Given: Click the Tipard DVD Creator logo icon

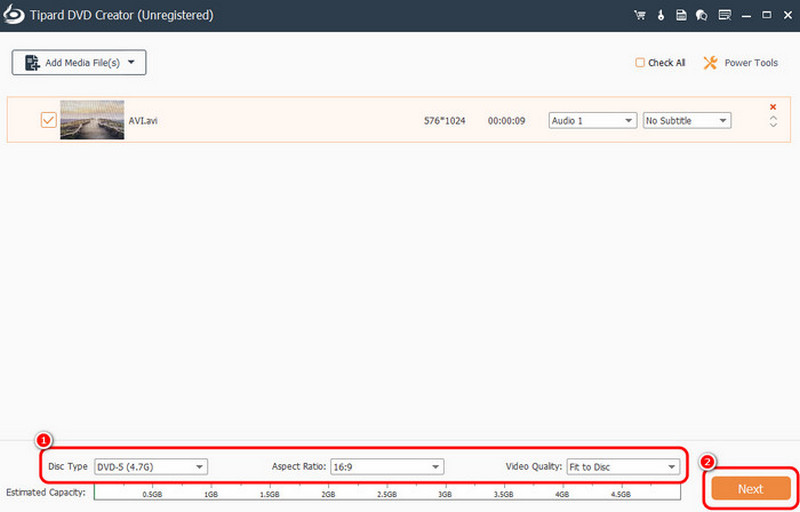Looking at the screenshot, I should point(14,15).
